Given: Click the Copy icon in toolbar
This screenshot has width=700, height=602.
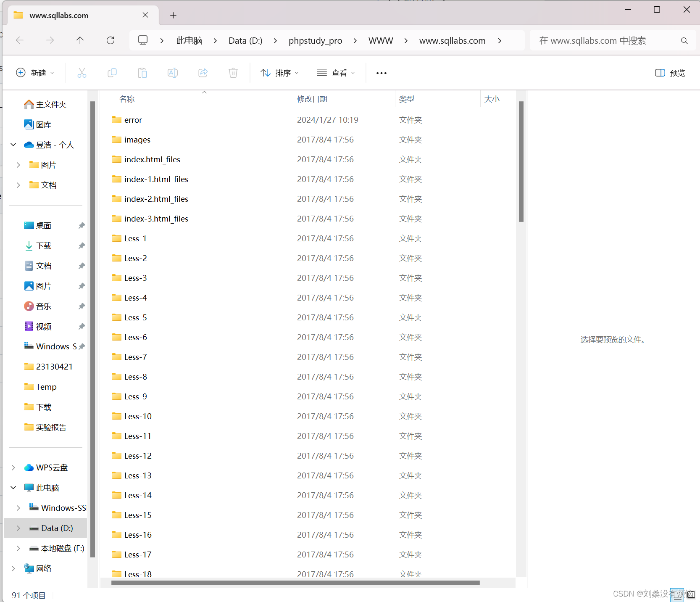Looking at the screenshot, I should tap(112, 73).
